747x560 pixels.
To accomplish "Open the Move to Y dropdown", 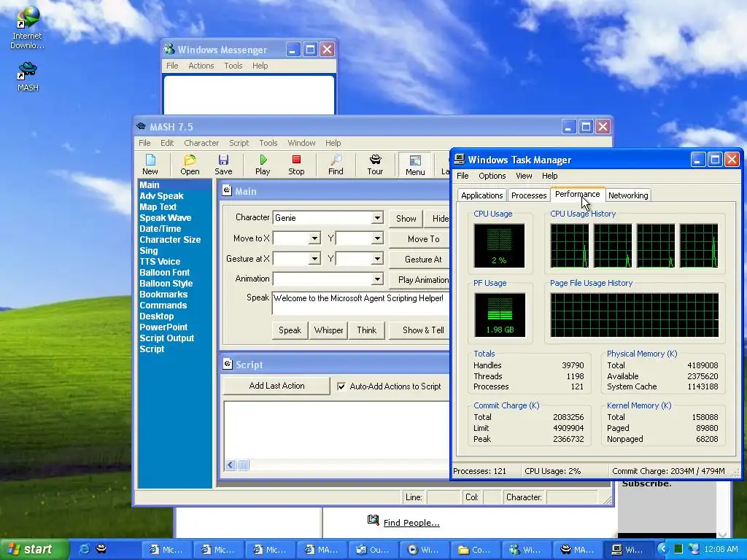I will [377, 238].
